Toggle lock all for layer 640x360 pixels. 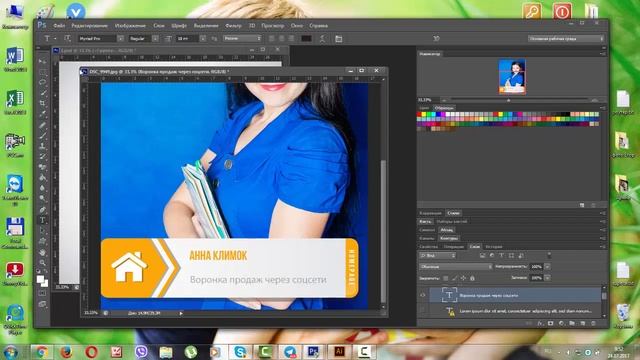[472, 278]
